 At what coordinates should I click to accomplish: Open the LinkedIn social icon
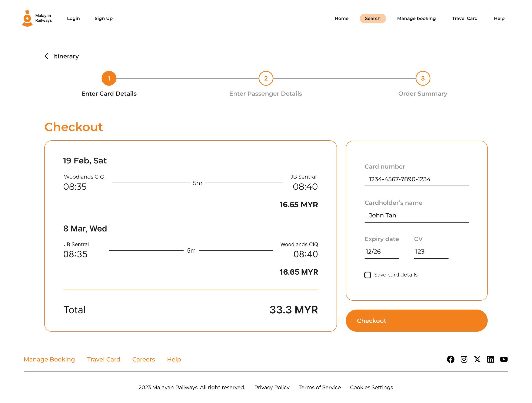coord(490,359)
